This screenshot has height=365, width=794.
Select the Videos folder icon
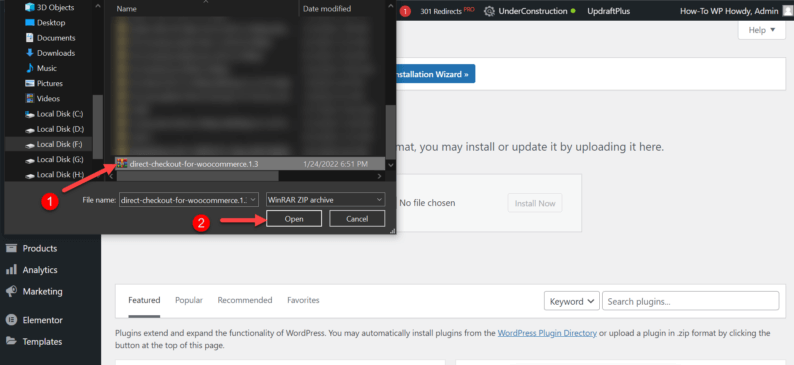[29, 98]
